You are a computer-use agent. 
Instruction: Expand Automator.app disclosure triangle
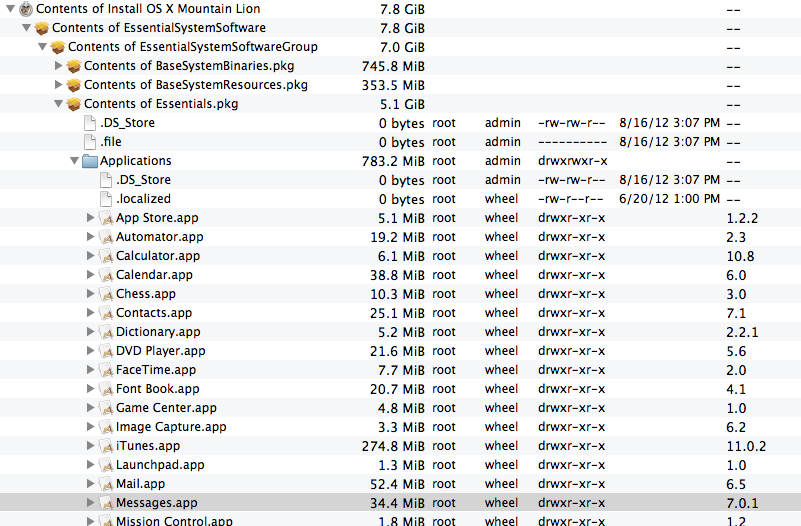coord(90,236)
